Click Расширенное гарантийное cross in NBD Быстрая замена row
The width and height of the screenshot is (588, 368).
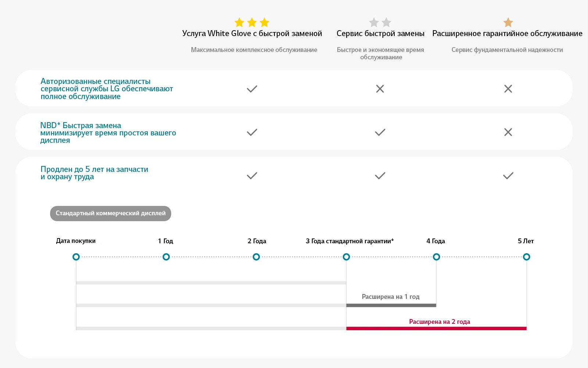[x=508, y=132]
